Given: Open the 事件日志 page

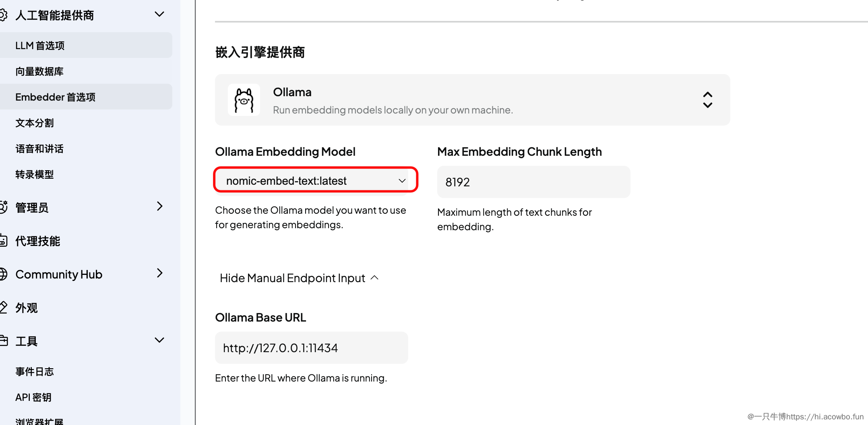Looking at the screenshot, I should [x=35, y=371].
